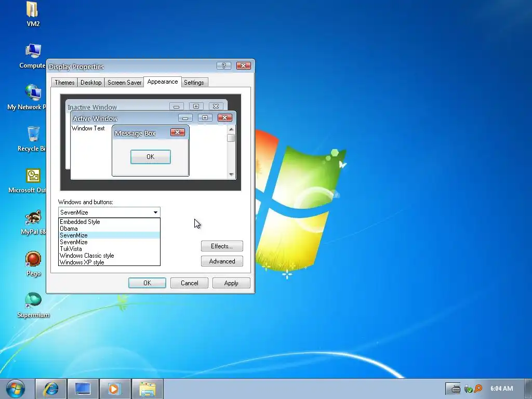The width and height of the screenshot is (532, 399).
Task: Choose TukVista from the style list
Action: point(109,249)
